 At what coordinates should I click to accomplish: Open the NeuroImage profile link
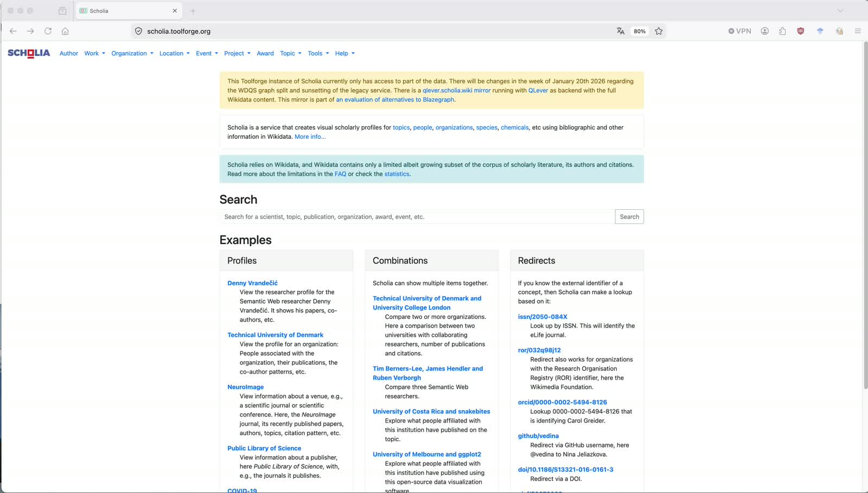(245, 387)
